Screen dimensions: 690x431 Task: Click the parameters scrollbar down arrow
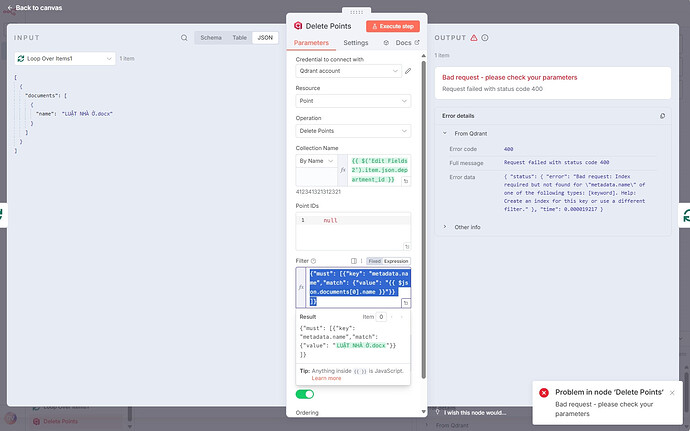(x=423, y=412)
